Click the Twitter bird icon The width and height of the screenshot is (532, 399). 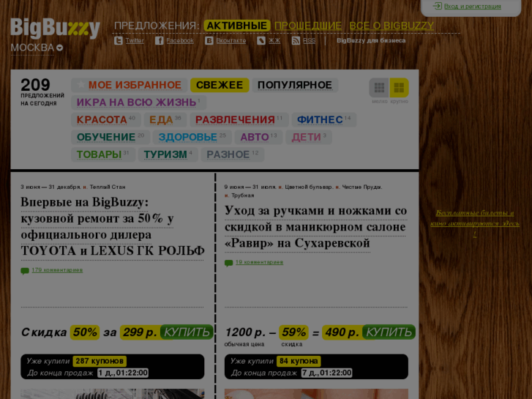[x=118, y=41]
